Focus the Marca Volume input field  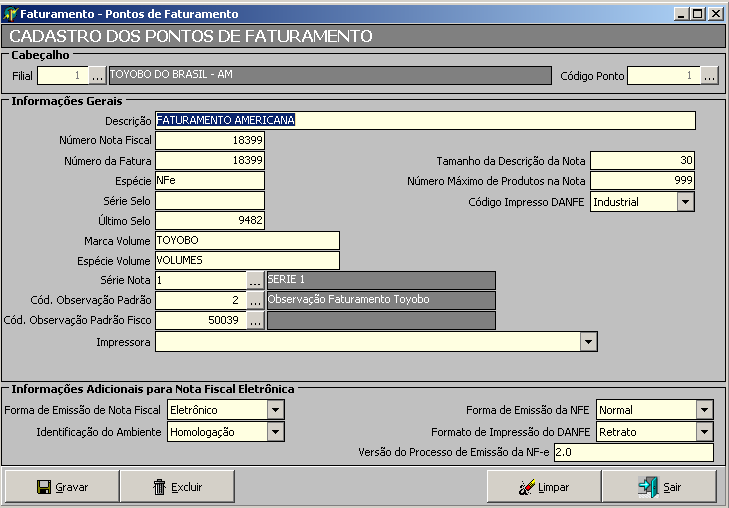[x=247, y=240]
